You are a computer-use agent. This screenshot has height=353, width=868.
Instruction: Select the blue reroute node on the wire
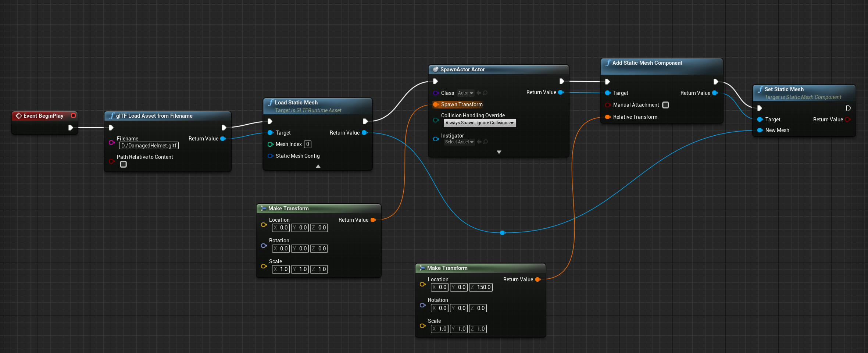coord(503,233)
